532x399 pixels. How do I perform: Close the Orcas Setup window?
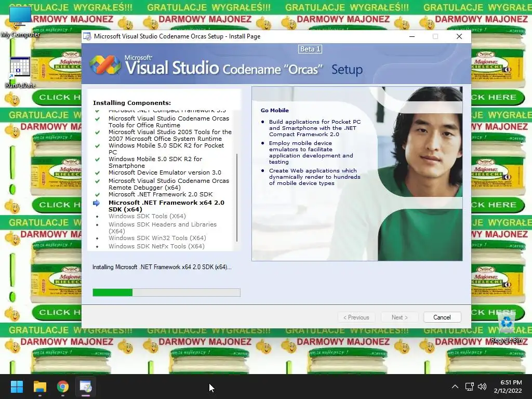(459, 36)
